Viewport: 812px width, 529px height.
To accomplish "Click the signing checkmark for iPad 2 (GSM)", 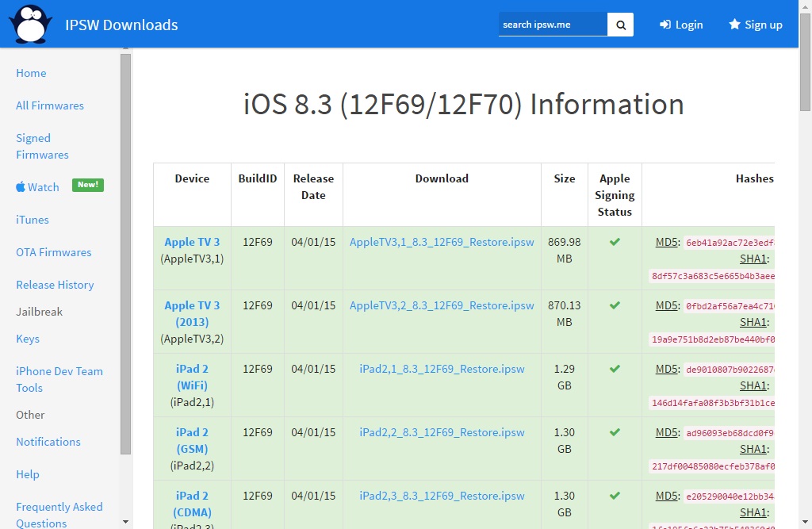I will (615, 432).
